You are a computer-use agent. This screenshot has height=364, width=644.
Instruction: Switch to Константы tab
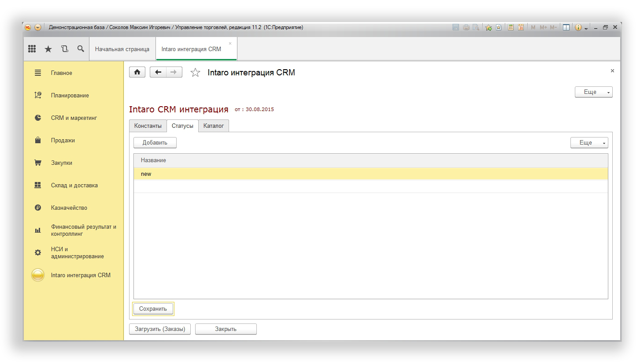(x=148, y=126)
